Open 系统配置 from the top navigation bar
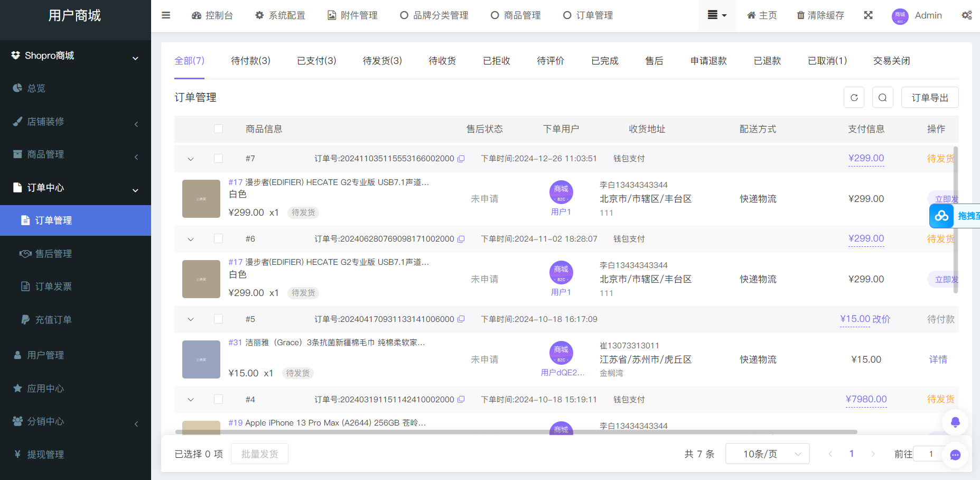 pyautogui.click(x=280, y=15)
